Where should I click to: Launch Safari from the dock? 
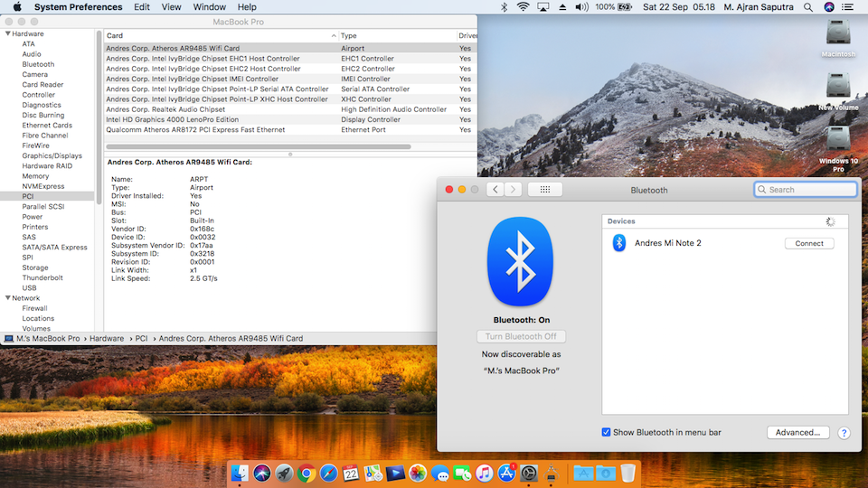(x=328, y=473)
